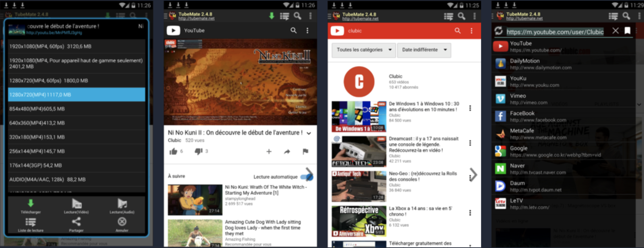This screenshot has height=248, width=644.
Task: Open options for La Xbox a 14 ans video
Action: 470,213
